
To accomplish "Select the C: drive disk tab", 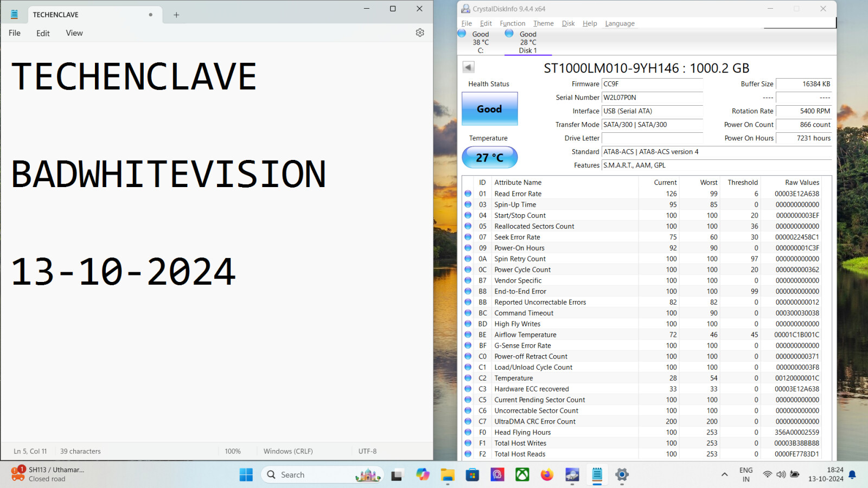I will pos(480,42).
